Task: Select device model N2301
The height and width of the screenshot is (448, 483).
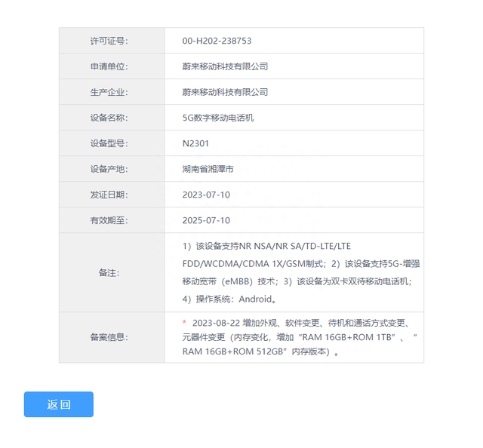Action: pos(195,143)
